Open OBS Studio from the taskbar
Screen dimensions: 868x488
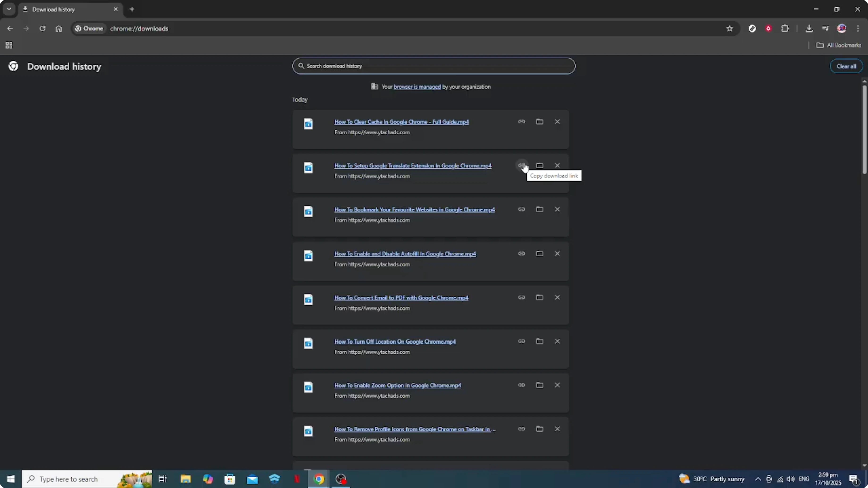tap(341, 479)
